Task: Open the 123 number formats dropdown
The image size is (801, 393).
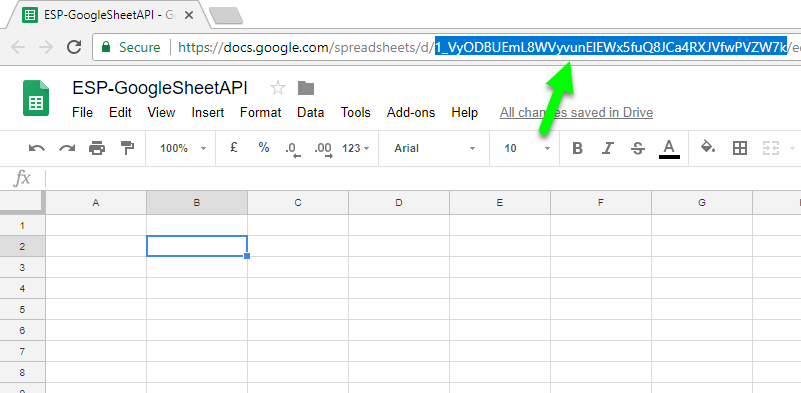Action: coord(356,148)
